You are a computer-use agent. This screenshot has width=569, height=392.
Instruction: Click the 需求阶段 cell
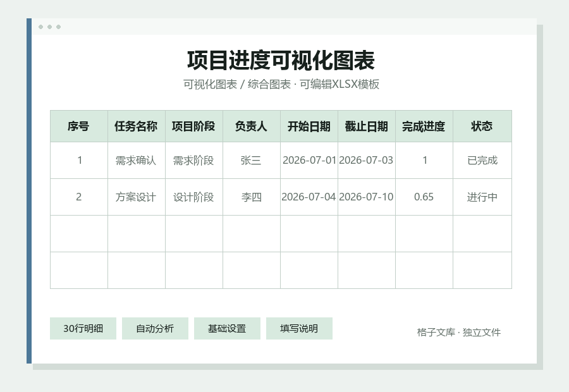[x=194, y=160]
